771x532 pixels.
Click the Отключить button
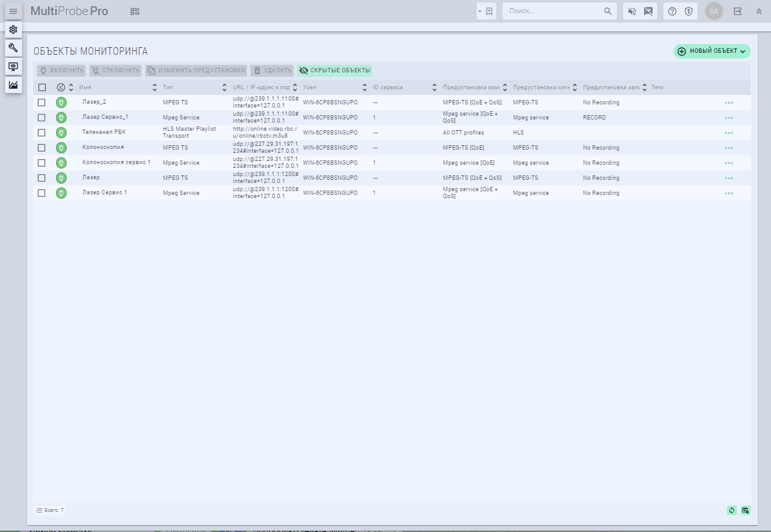(116, 70)
